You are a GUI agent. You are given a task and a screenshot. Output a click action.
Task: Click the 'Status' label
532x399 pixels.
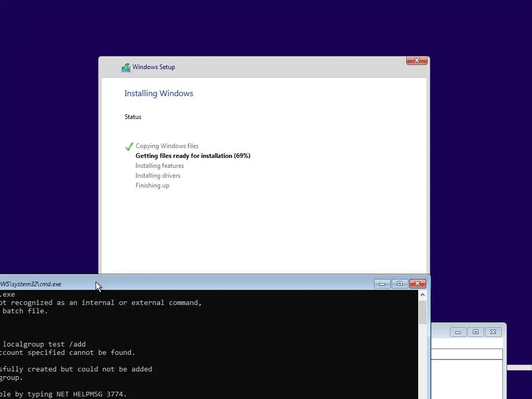coord(133,117)
